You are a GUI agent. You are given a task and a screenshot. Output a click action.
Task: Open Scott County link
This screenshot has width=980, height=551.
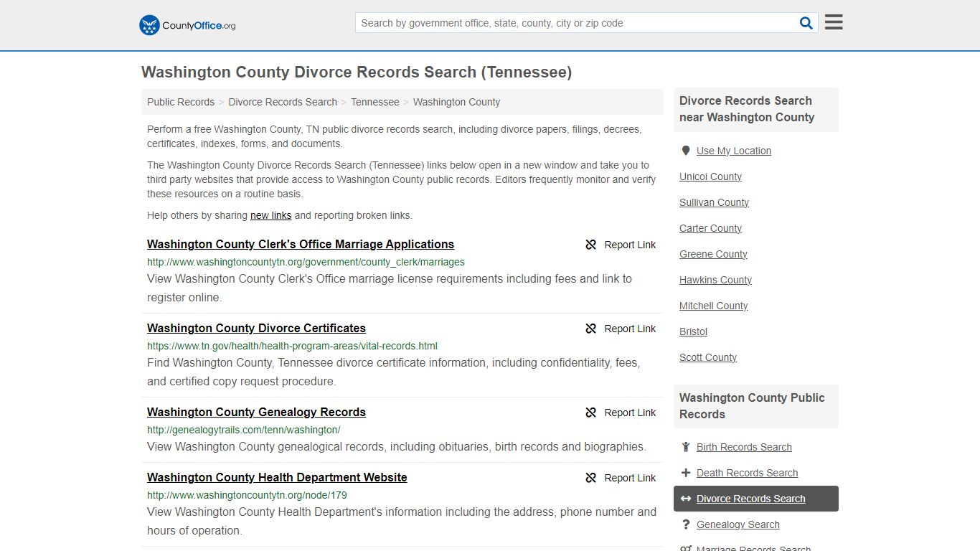click(708, 357)
